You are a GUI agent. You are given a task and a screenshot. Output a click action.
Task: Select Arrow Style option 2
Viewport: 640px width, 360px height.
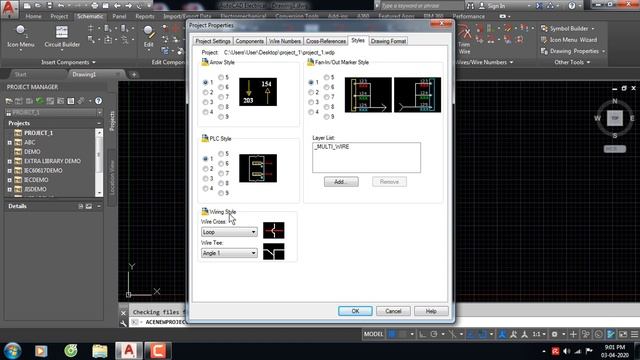(205, 92)
